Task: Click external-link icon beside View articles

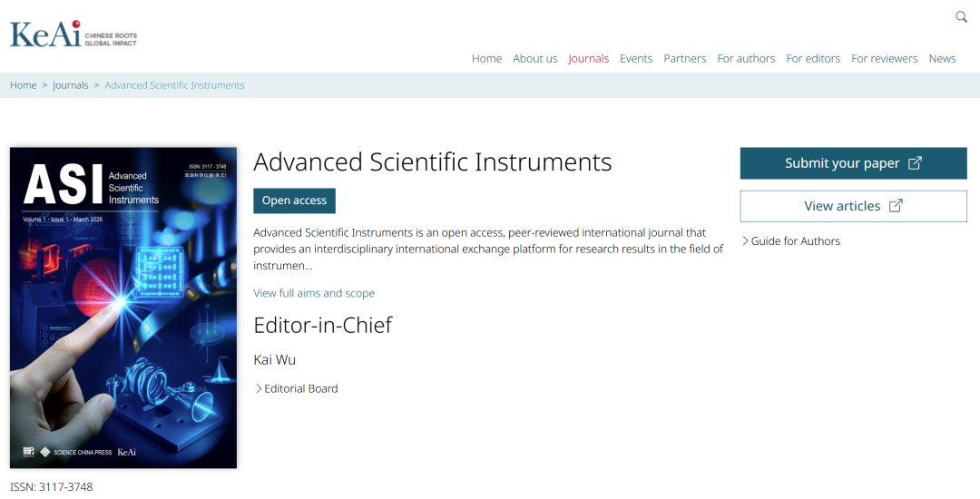Action: tap(896, 206)
